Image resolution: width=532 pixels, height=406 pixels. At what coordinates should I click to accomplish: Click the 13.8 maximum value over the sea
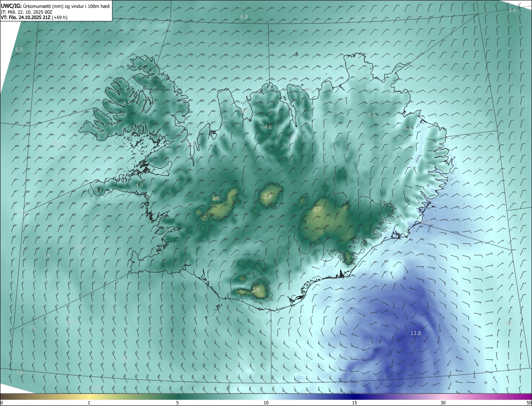[x=416, y=333]
